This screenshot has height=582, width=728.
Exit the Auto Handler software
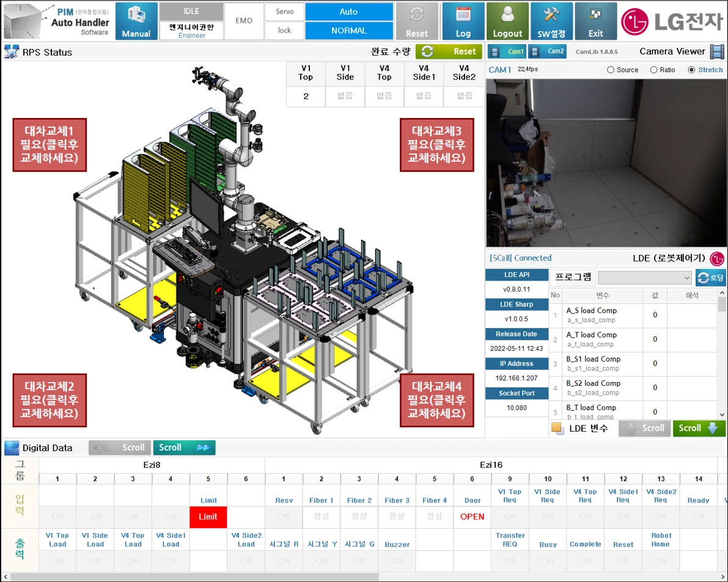click(596, 21)
